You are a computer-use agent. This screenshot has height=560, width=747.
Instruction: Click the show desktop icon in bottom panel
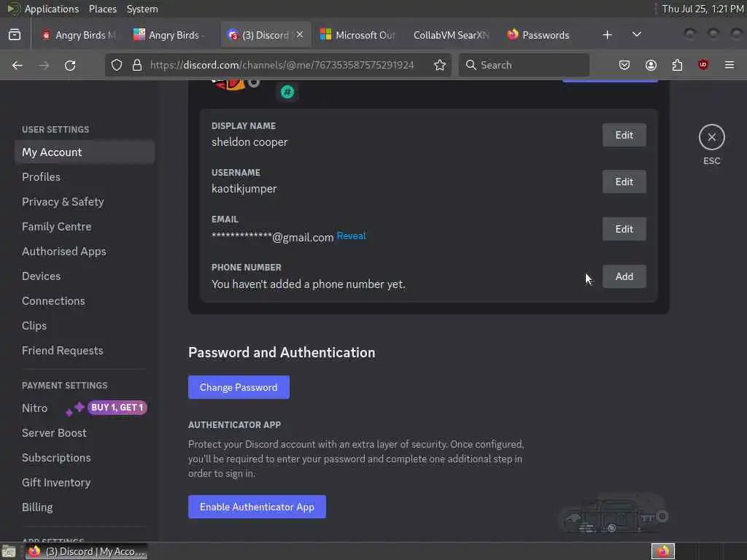click(x=9, y=552)
